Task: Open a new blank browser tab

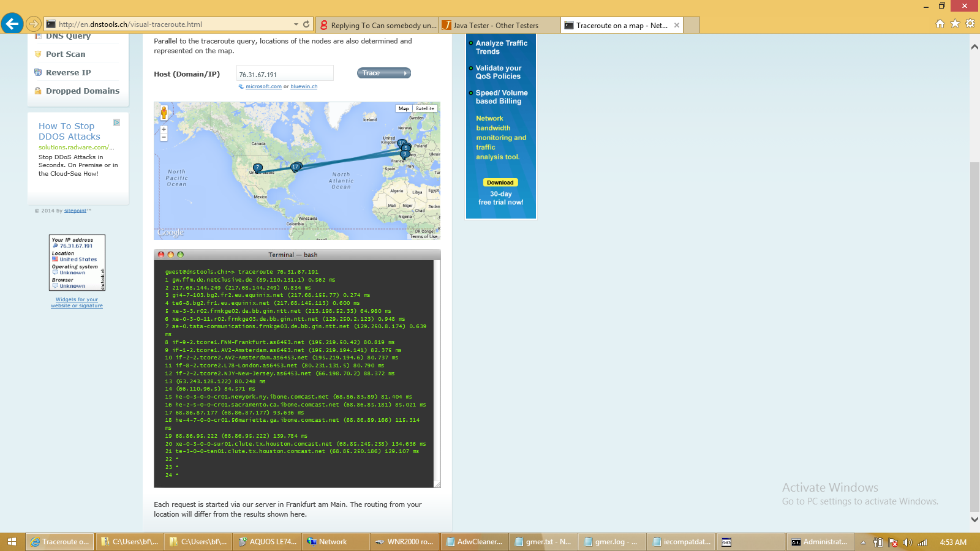Action: (x=692, y=25)
